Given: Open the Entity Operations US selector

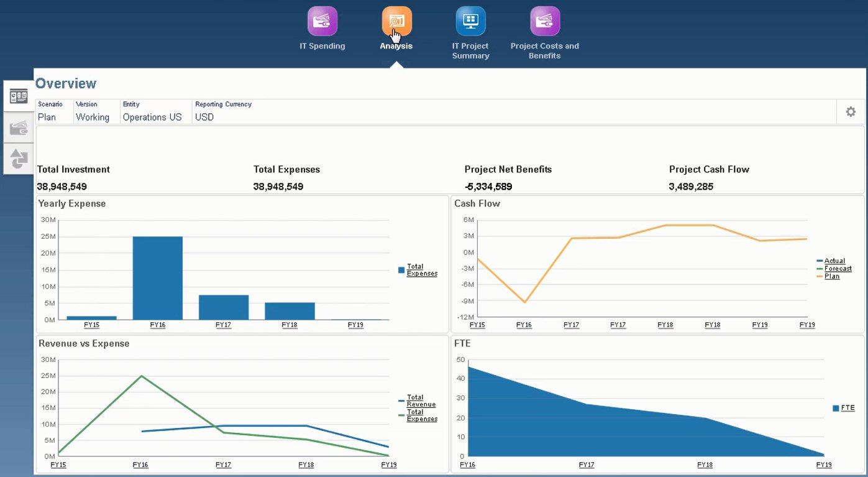Looking at the screenshot, I should [x=153, y=117].
